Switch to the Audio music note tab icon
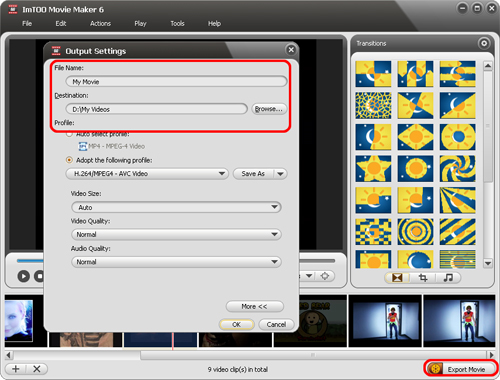This screenshot has height=380, width=500. [x=448, y=277]
